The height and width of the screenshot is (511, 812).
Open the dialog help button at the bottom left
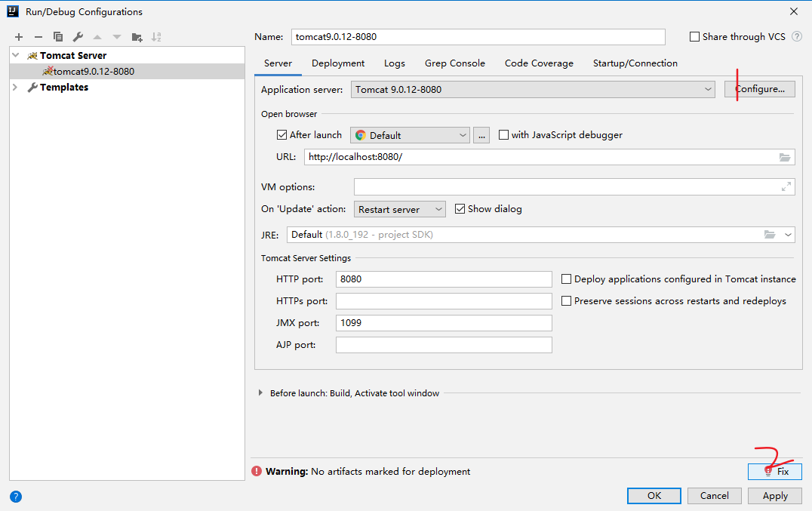[x=16, y=497]
